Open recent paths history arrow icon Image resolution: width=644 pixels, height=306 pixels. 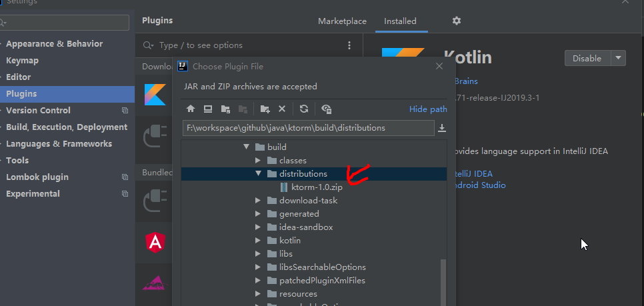point(442,128)
